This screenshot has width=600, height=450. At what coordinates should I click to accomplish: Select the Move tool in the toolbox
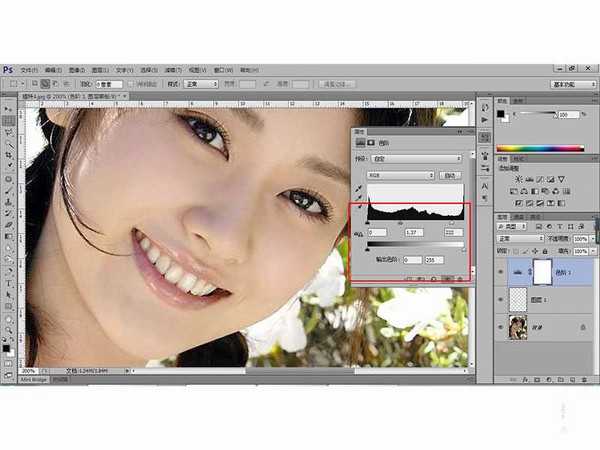coord(9,108)
